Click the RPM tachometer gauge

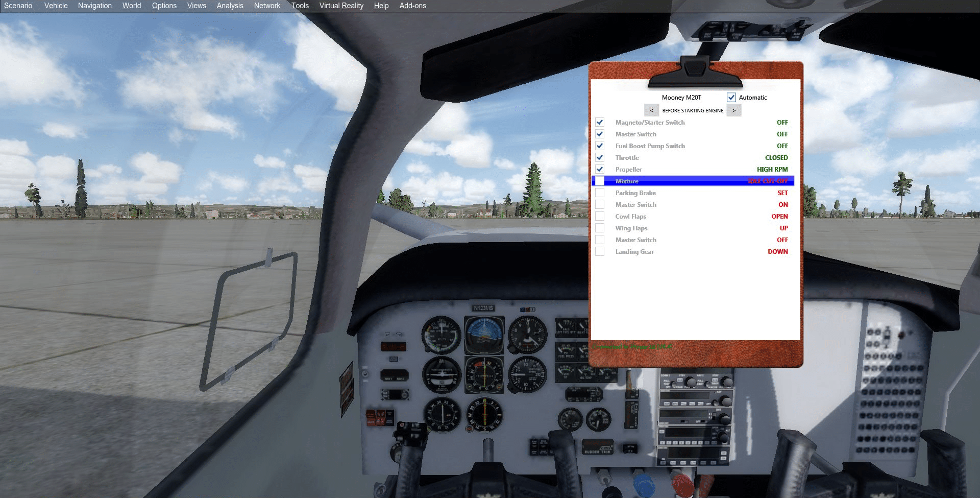coord(598,419)
